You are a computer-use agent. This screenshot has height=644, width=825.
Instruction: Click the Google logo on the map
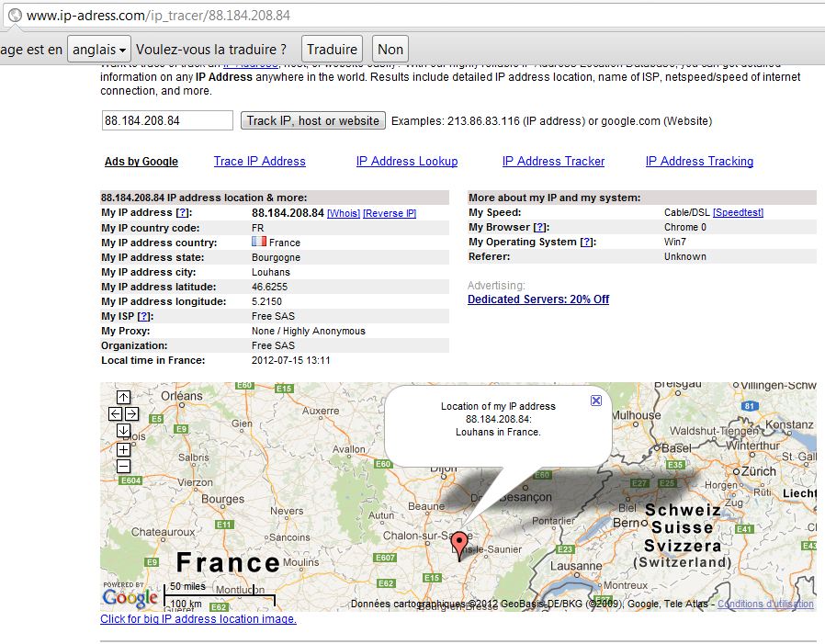coord(130,597)
